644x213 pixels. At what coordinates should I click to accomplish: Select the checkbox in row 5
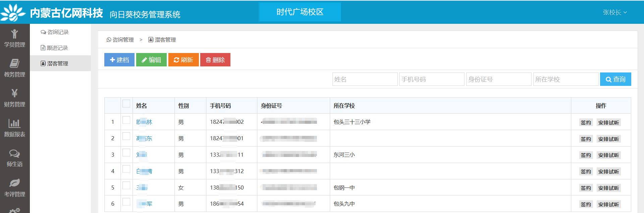[x=126, y=186]
